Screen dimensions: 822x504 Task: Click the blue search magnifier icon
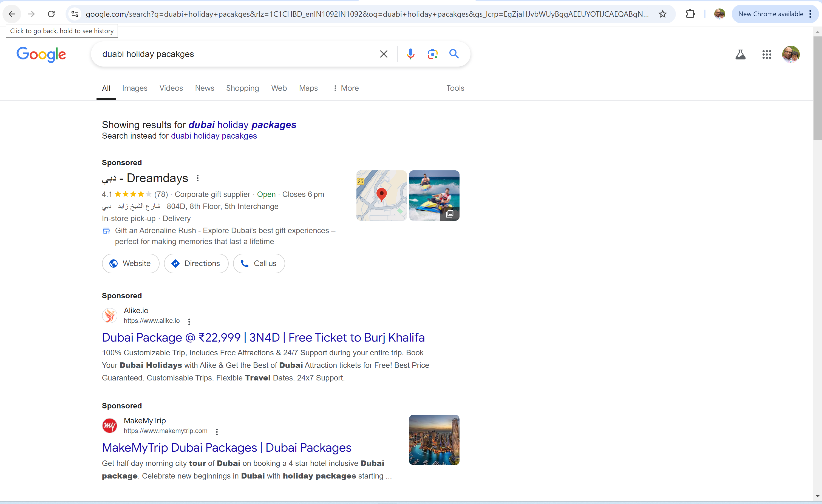[x=454, y=54]
